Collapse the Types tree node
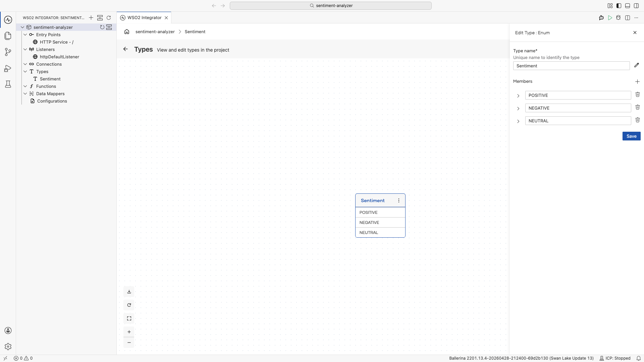 pyautogui.click(x=25, y=71)
